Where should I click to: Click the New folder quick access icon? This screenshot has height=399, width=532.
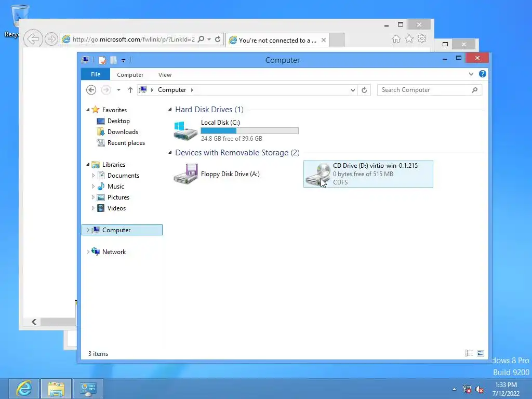pos(113,60)
